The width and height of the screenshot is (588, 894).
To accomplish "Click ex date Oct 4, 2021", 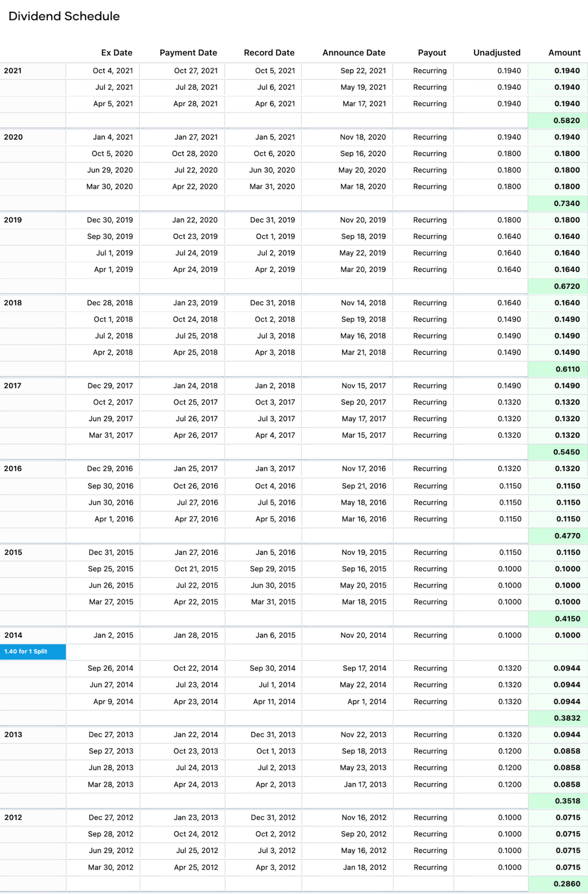I will pyautogui.click(x=113, y=71).
